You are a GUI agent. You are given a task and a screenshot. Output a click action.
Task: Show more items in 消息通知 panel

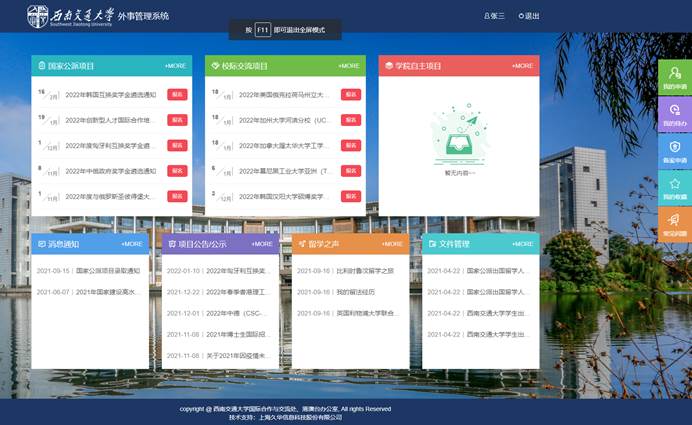[132, 244]
